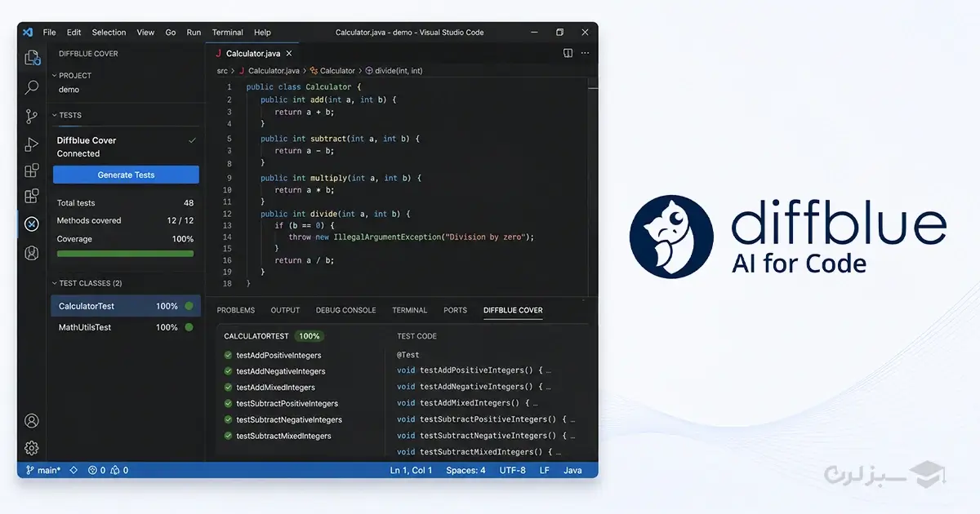Click the LF end-of-line indicator
Viewport: 980px width, 514px height.
tap(545, 471)
